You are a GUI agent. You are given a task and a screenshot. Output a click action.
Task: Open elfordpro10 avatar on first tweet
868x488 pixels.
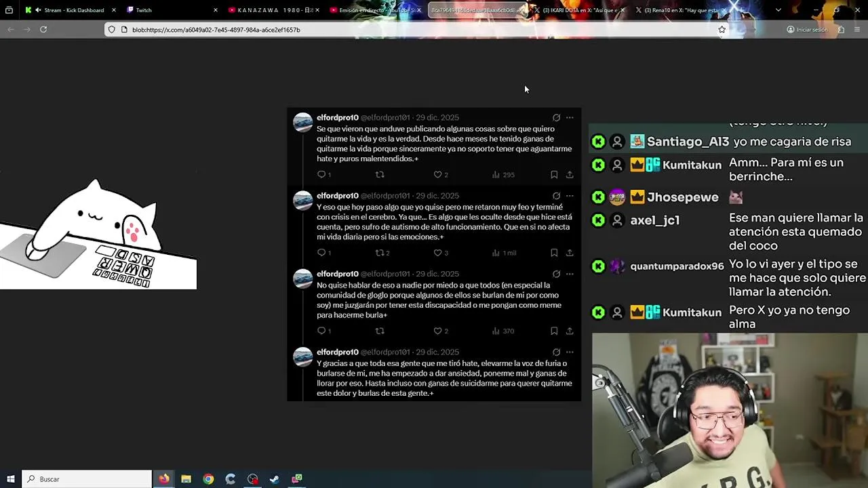(x=302, y=123)
